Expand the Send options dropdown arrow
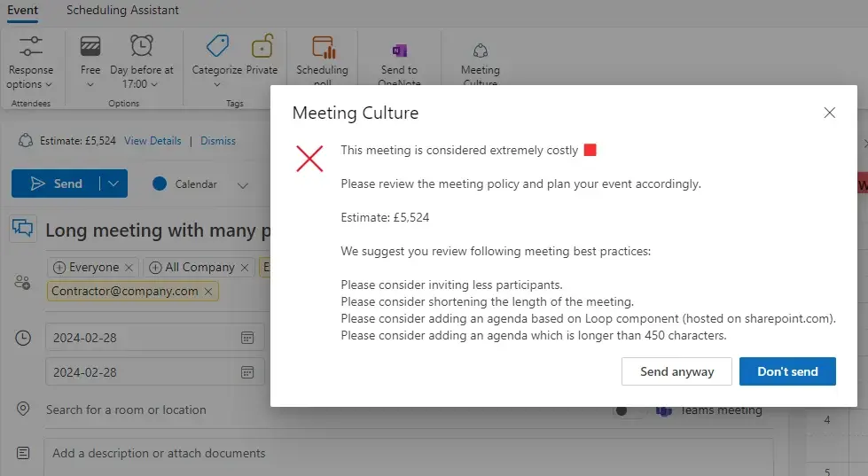 (113, 183)
